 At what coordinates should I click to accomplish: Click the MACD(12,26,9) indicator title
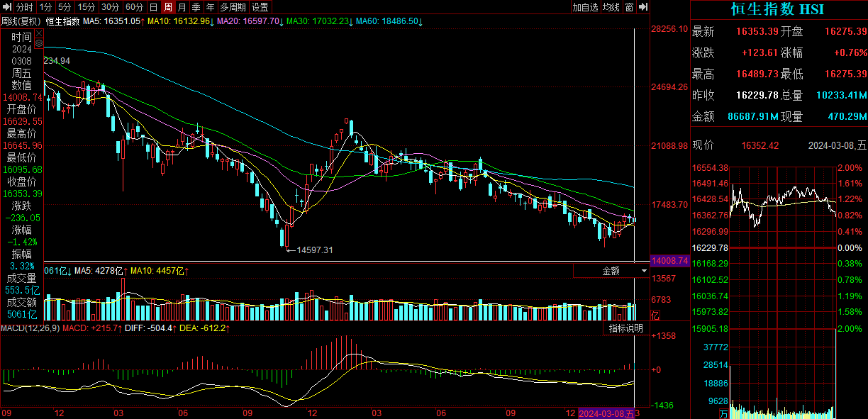(30, 328)
